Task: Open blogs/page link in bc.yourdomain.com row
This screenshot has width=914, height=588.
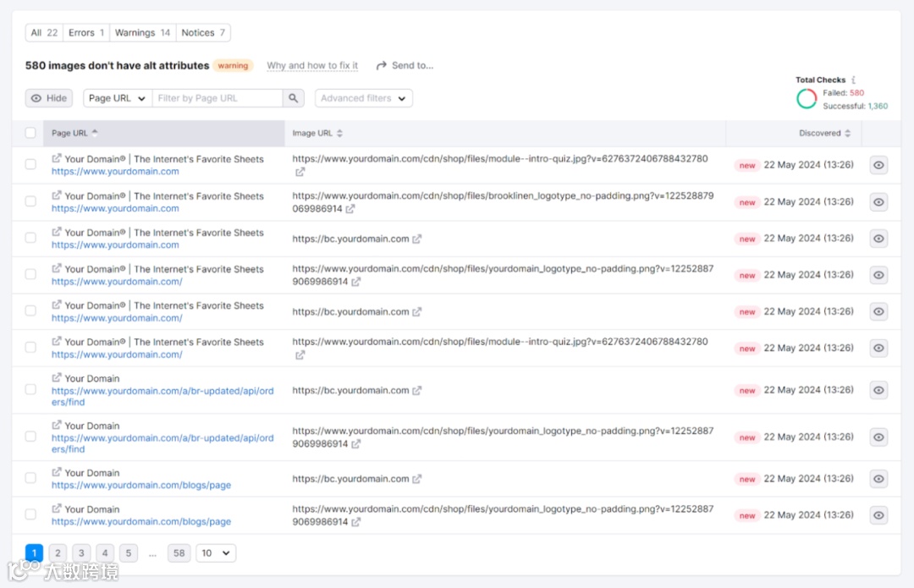Action: click(141, 485)
